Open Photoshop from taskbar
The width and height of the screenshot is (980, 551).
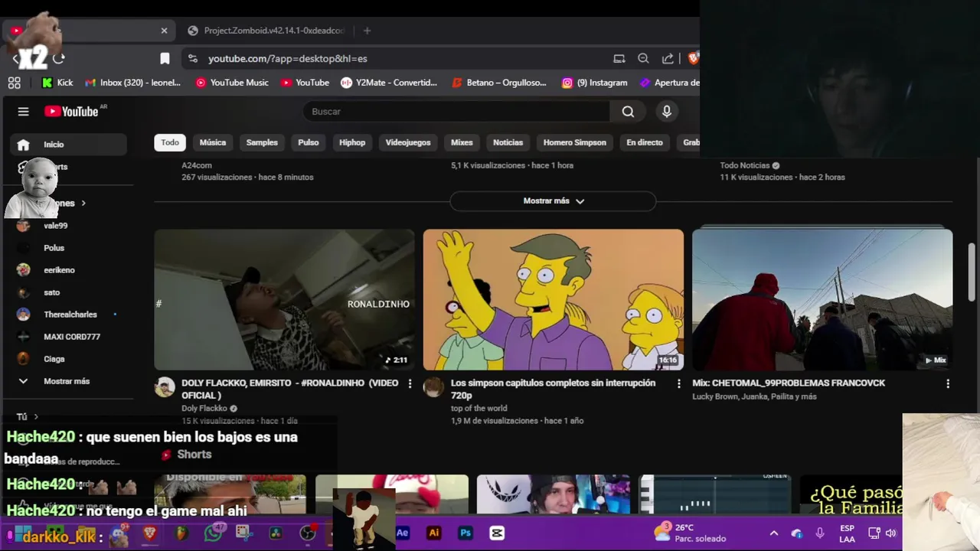[465, 533]
